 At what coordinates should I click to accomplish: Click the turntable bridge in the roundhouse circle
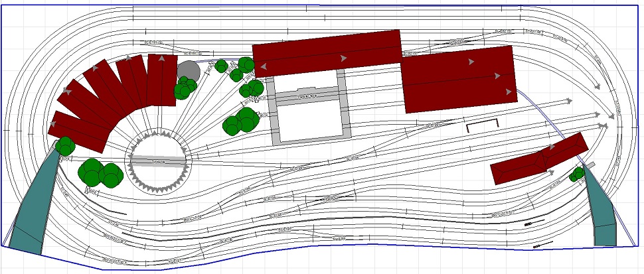click(158, 161)
